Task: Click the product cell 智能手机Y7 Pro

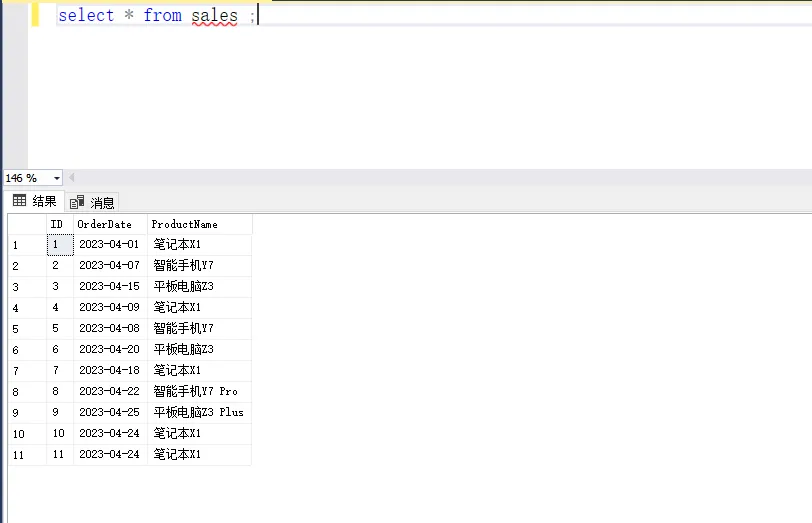Action: [x=199, y=391]
